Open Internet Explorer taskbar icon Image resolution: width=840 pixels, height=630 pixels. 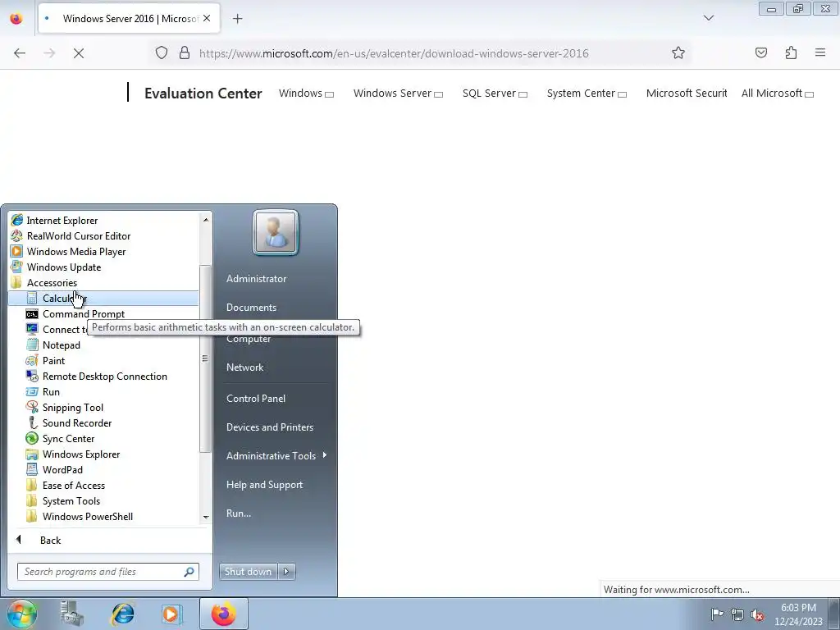pos(123,614)
